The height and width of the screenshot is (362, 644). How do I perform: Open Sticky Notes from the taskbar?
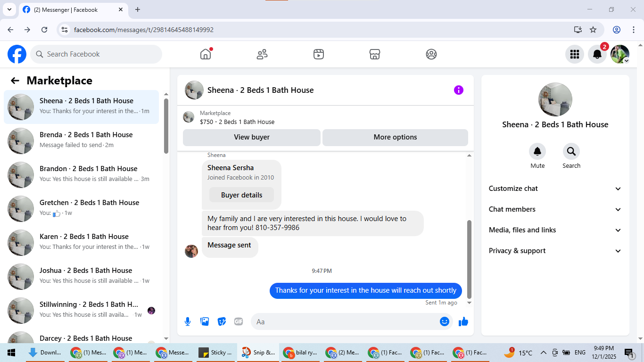[x=215, y=353]
